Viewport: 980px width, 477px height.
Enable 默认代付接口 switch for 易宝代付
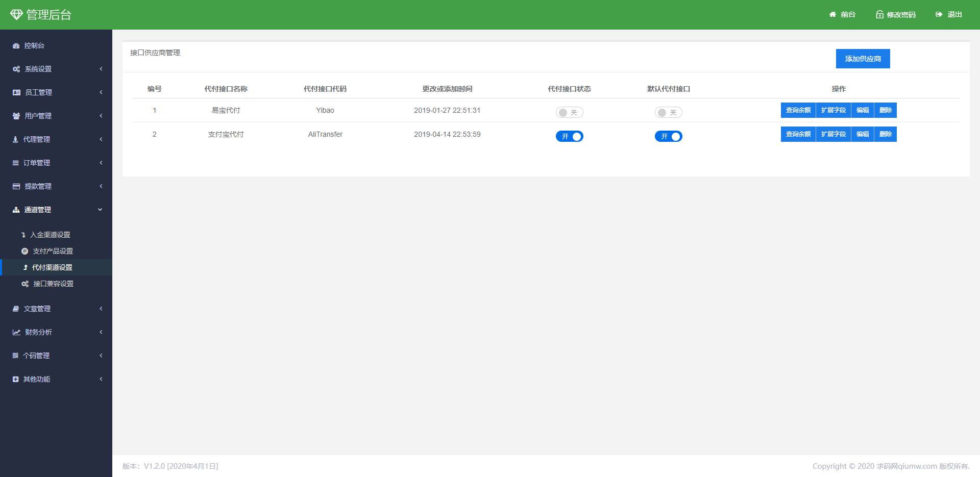(x=668, y=112)
